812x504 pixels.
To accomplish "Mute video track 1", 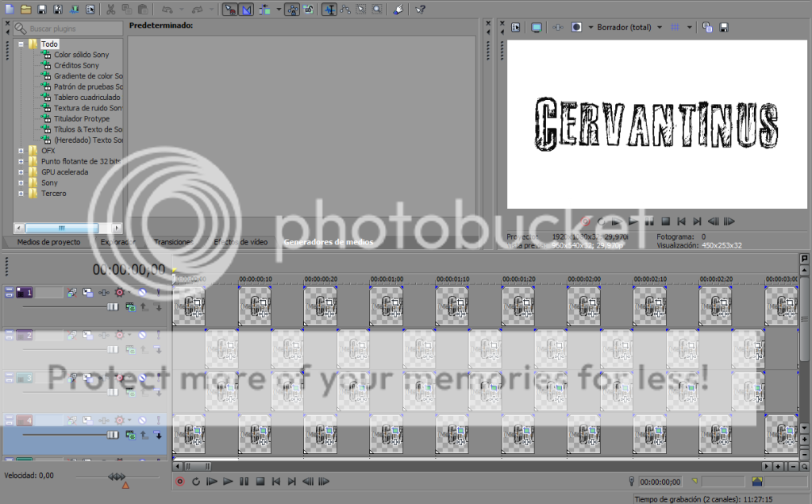I will pos(142,293).
